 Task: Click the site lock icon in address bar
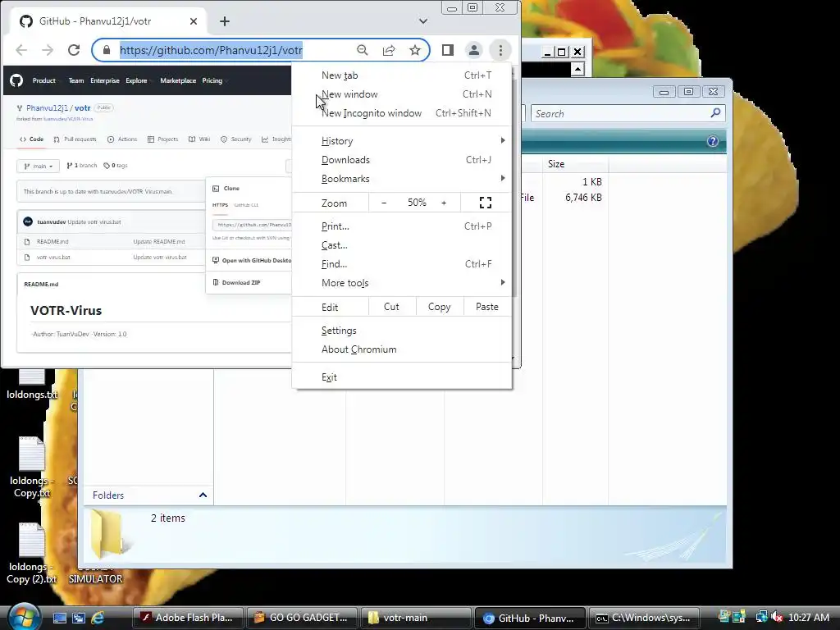(107, 50)
